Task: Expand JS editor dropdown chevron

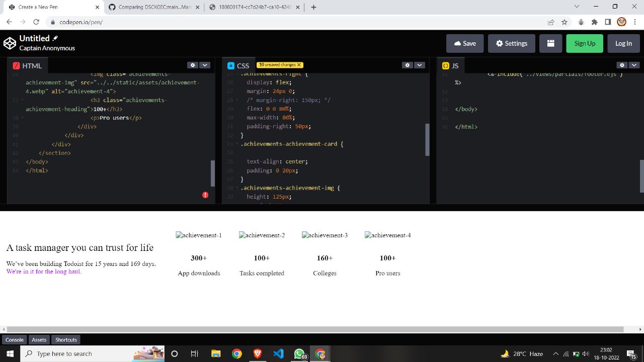Action: tap(634, 65)
